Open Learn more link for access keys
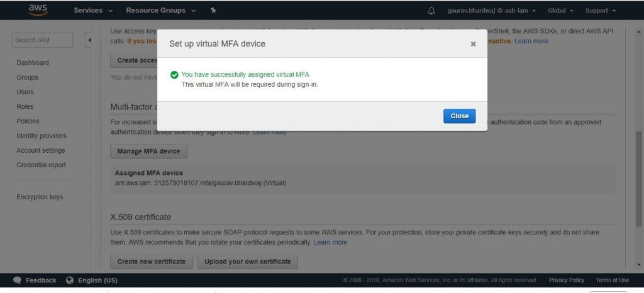644x293 pixels. coord(531,41)
